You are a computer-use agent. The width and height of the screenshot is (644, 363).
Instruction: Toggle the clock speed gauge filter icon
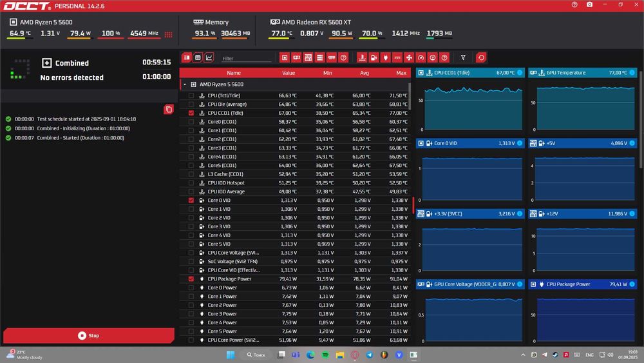(421, 57)
